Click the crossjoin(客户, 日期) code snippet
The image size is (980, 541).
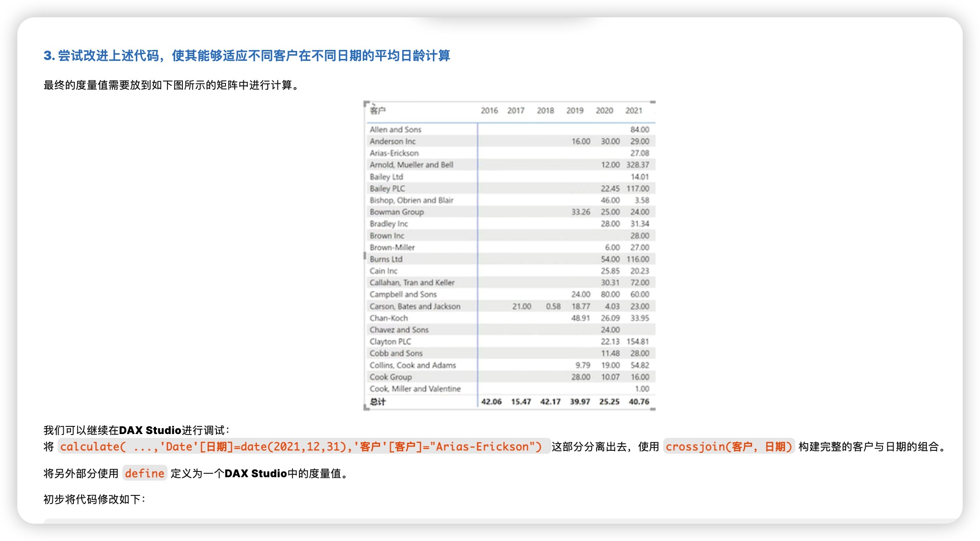tap(729, 447)
